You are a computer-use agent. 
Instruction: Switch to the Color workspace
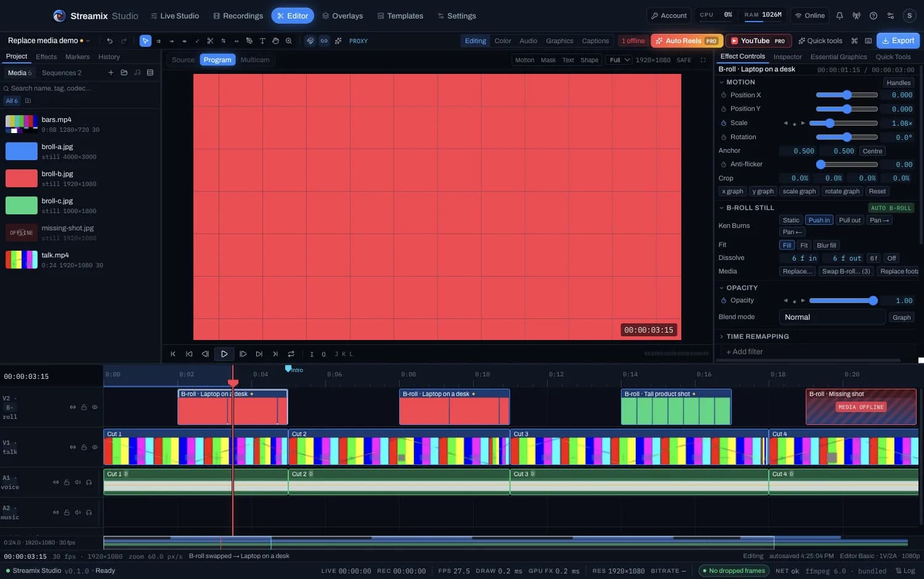coord(503,41)
